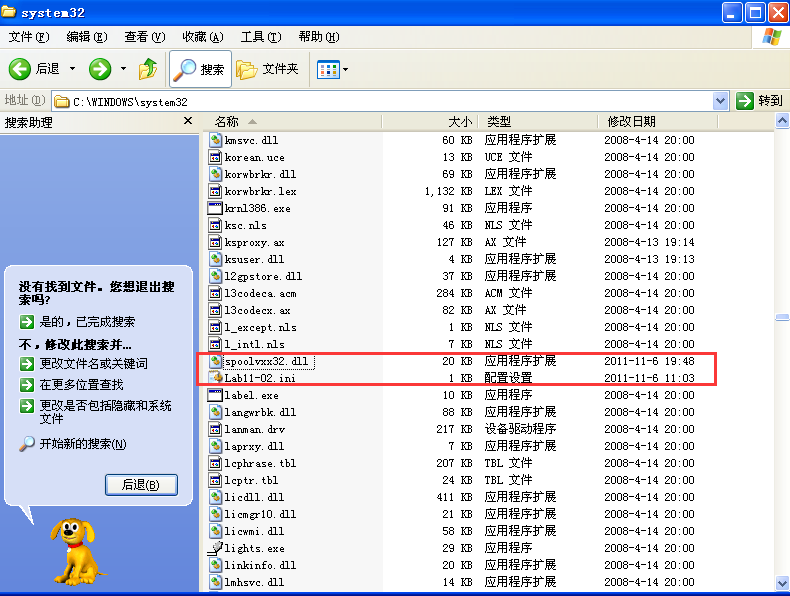Click the vertical scrollbar thumb
Viewport: 790px width, 596px height.
point(782,317)
